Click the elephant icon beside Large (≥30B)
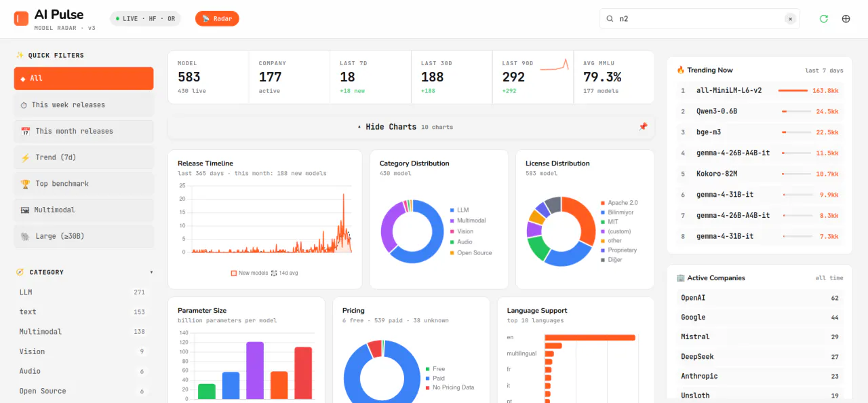 pos(25,237)
